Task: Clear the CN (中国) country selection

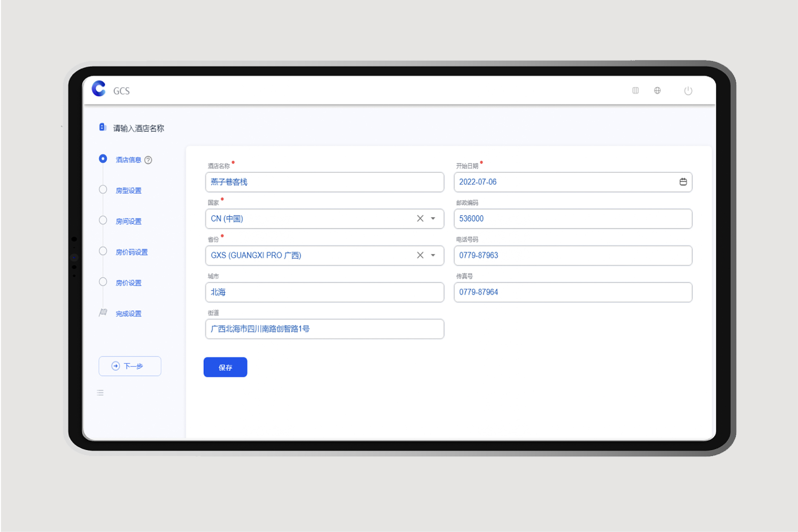Action: point(420,219)
